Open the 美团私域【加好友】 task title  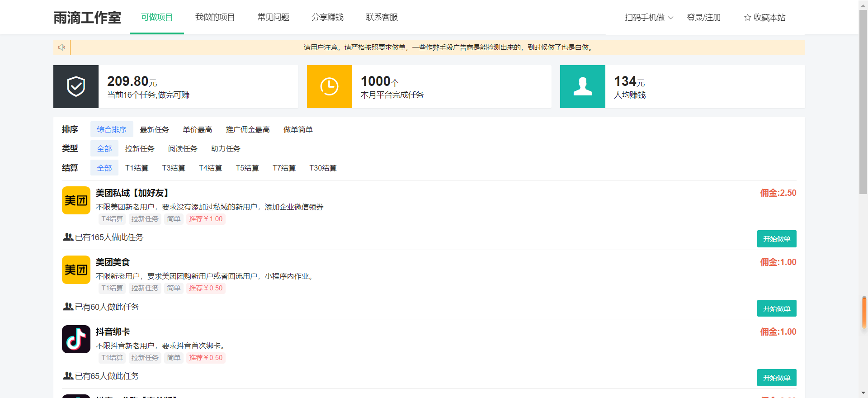coord(134,193)
